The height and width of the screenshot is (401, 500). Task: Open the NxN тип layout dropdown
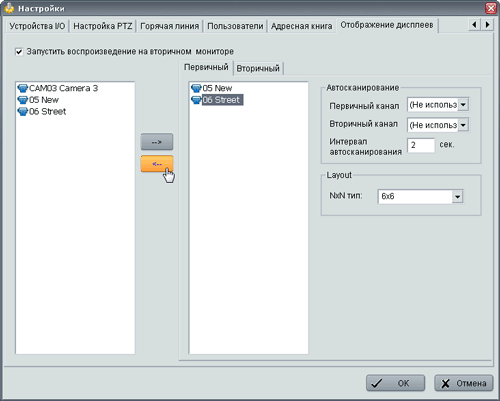[457, 197]
